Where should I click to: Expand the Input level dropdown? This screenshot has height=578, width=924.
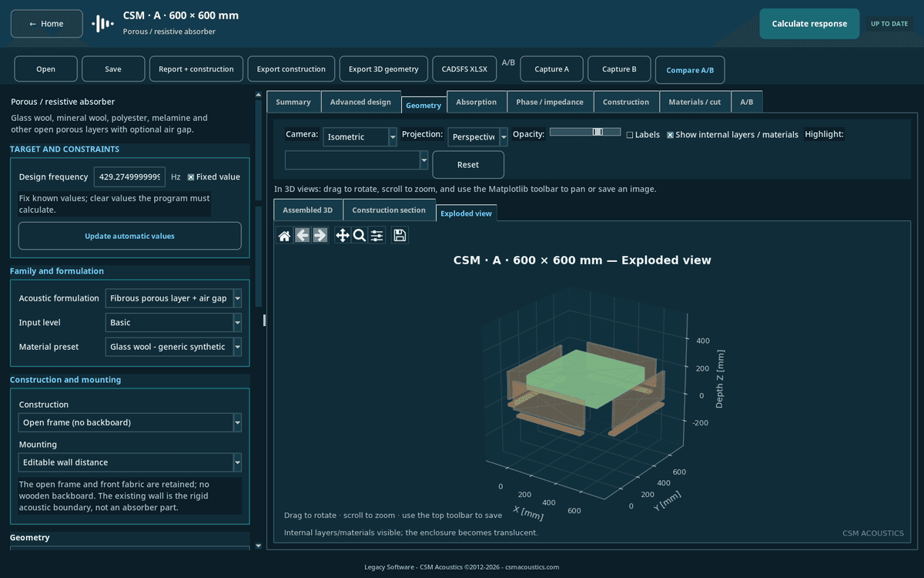pos(173,323)
